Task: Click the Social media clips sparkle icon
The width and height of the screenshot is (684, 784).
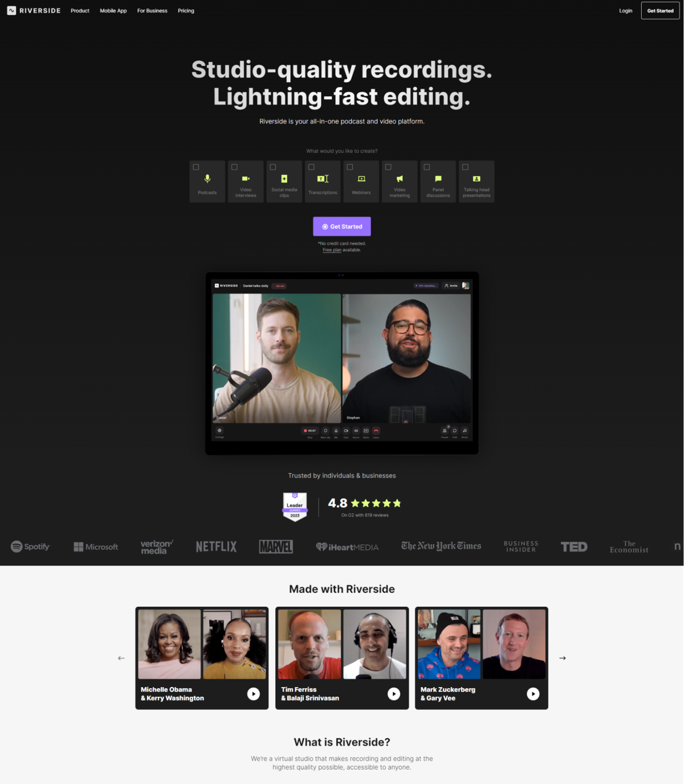Action: [284, 179]
